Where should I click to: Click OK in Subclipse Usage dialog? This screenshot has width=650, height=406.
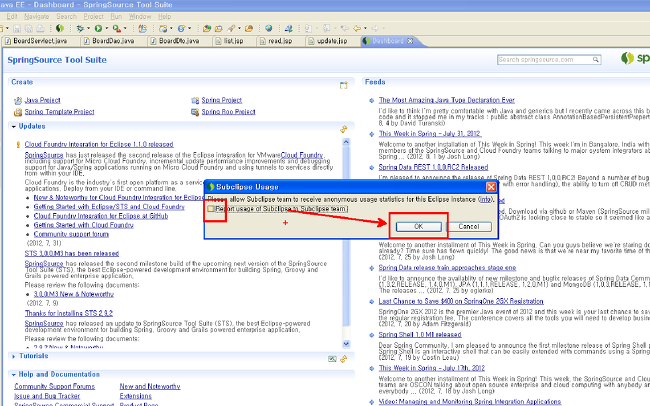419,226
